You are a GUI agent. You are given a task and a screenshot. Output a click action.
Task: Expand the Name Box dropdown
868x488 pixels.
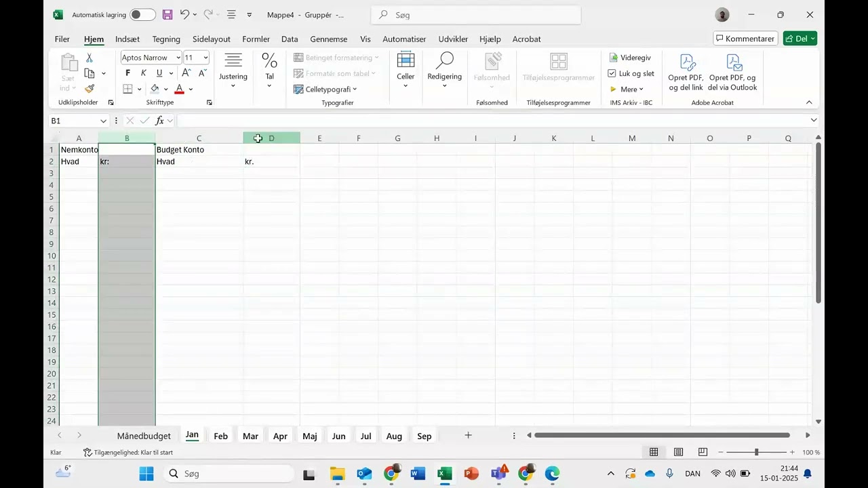[x=103, y=121]
